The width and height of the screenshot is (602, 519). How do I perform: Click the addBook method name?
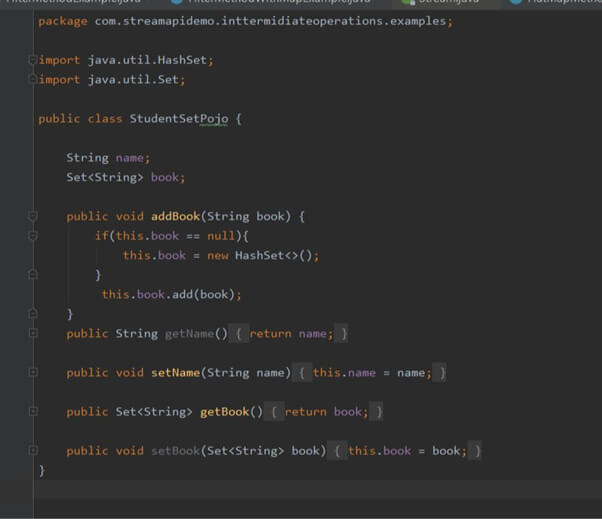(175, 216)
